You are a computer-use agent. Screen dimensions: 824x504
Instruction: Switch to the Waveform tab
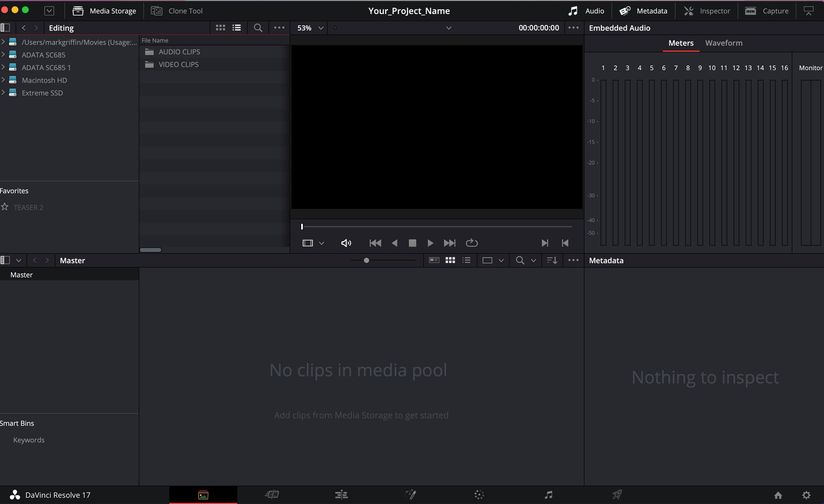tap(723, 43)
